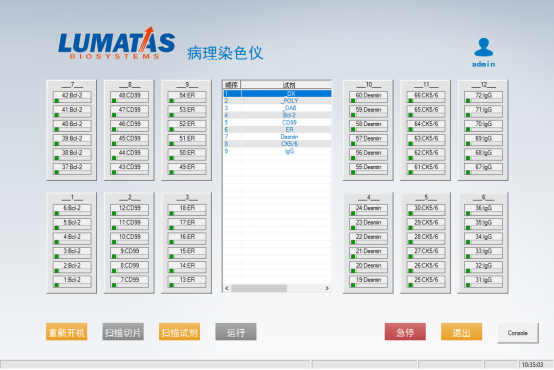The image size is (554, 370).
Task: Select slide slot 54:ER in rack 9
Action: pyautogui.click(x=187, y=96)
